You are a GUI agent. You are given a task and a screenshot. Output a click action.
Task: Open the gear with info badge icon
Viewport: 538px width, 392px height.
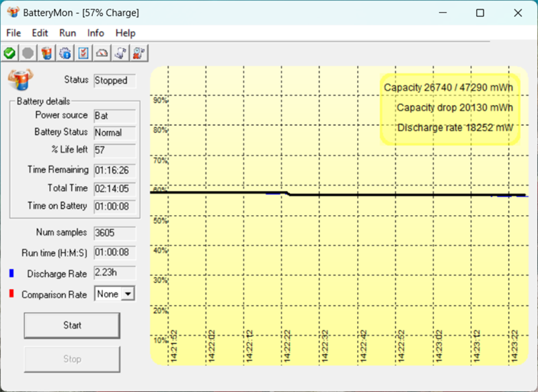65,54
